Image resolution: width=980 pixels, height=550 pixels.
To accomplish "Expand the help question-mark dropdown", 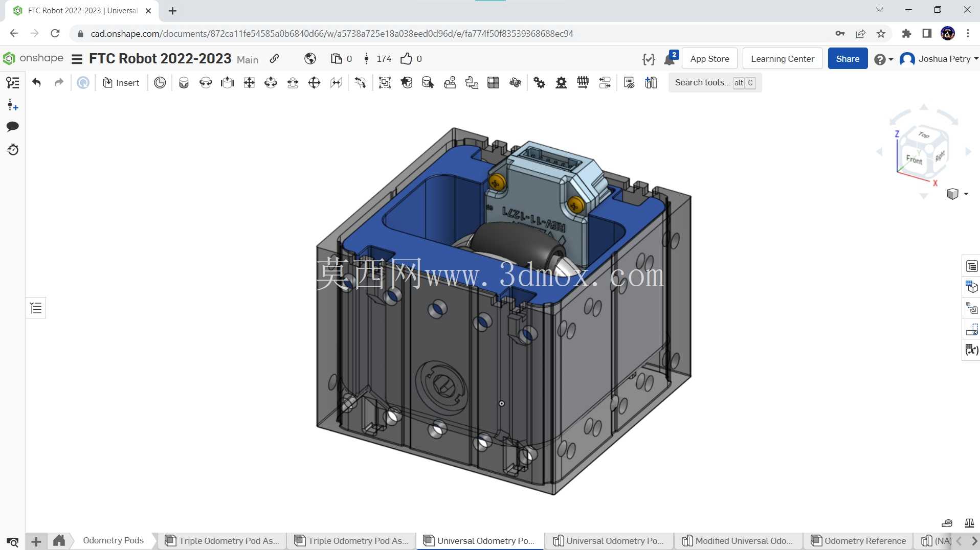I will click(883, 59).
